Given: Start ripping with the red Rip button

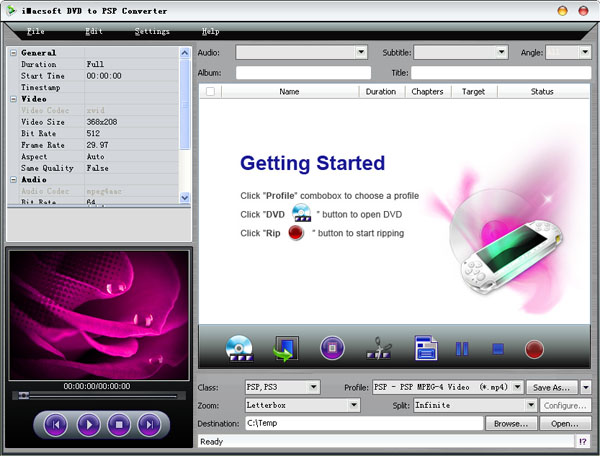Looking at the screenshot, I should (x=534, y=349).
